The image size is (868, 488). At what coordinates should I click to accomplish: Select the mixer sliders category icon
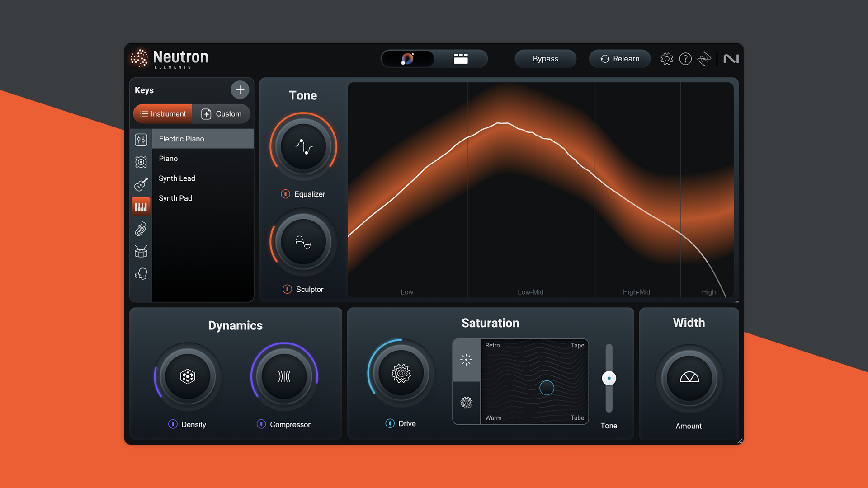[x=141, y=140]
